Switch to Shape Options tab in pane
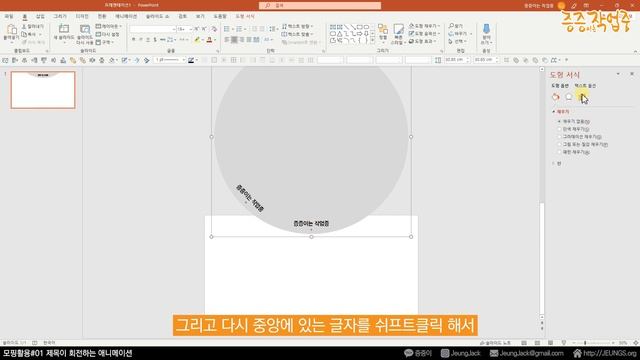The width and height of the screenshot is (640, 360). pyautogui.click(x=560, y=86)
